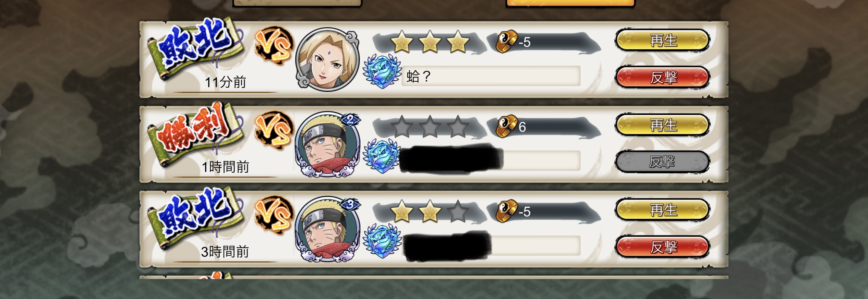Tap Tsunade's portrait in the first battle record
868x299 pixels.
[327, 59]
